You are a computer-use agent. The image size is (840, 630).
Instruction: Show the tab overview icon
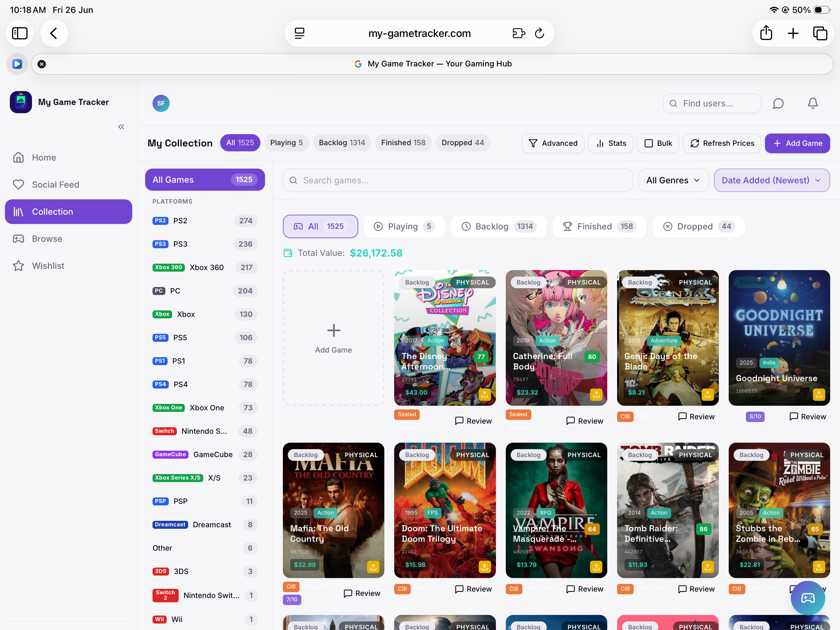tap(820, 34)
